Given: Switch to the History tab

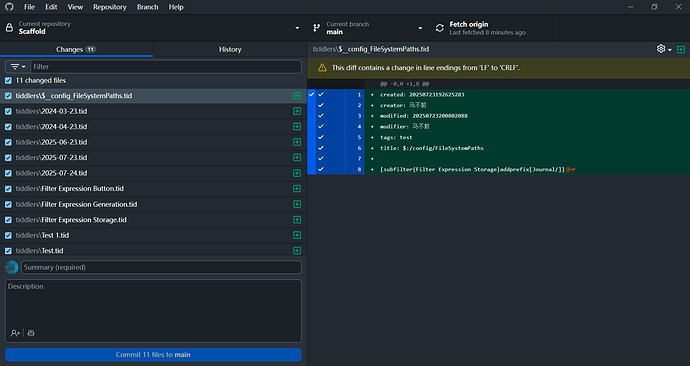Looking at the screenshot, I should tap(230, 49).
